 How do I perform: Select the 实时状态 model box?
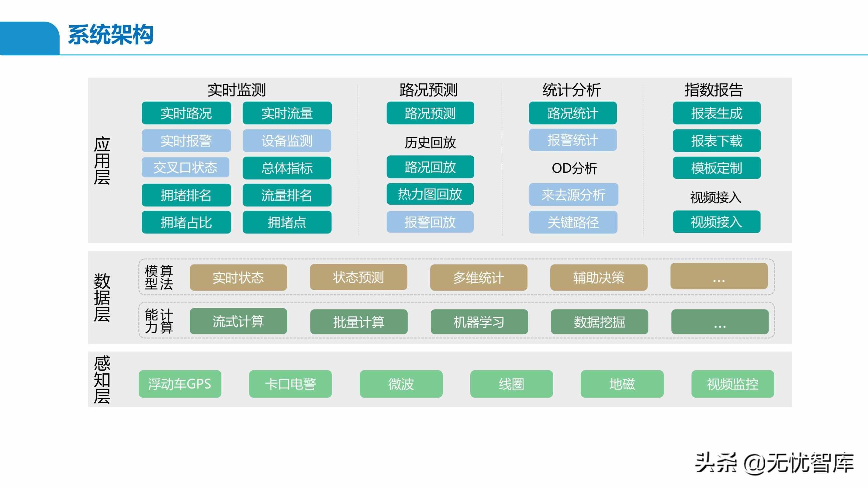[x=238, y=277]
